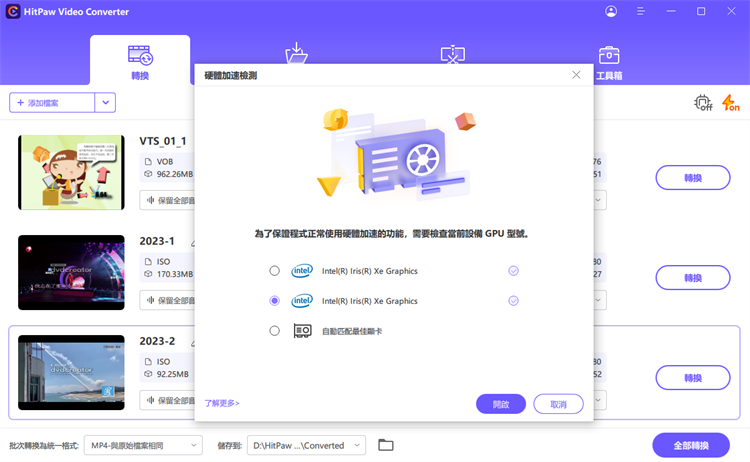Toggle the hardware acceleration chip icon
This screenshot has height=462, width=750.
click(x=703, y=103)
